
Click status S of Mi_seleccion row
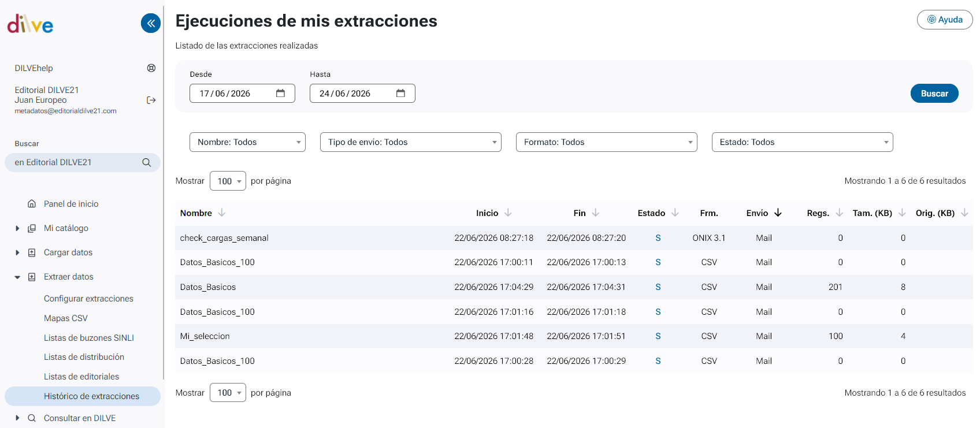coord(658,336)
